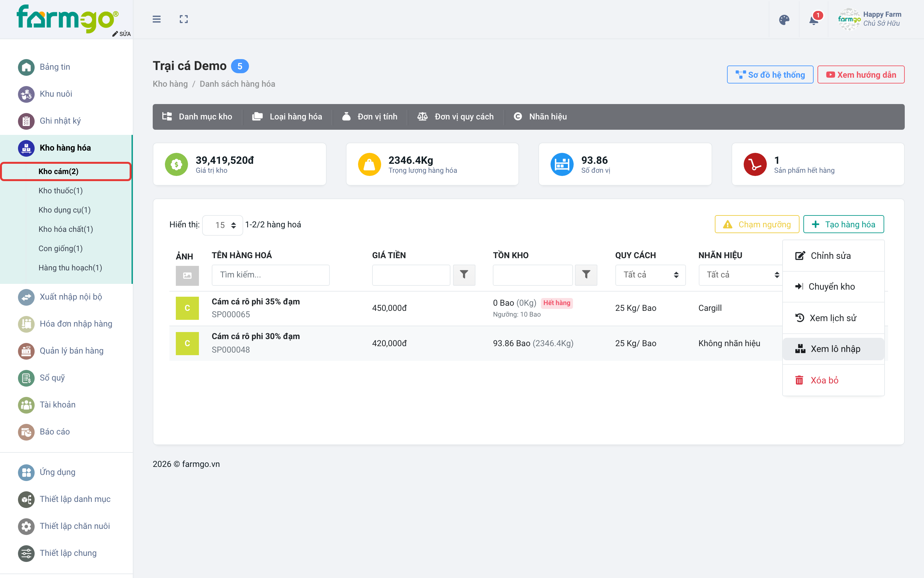Click Xem hướng dẫn video button

point(860,75)
